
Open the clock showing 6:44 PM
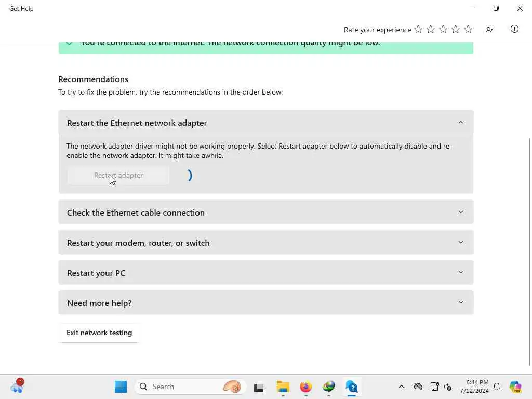[474, 387]
